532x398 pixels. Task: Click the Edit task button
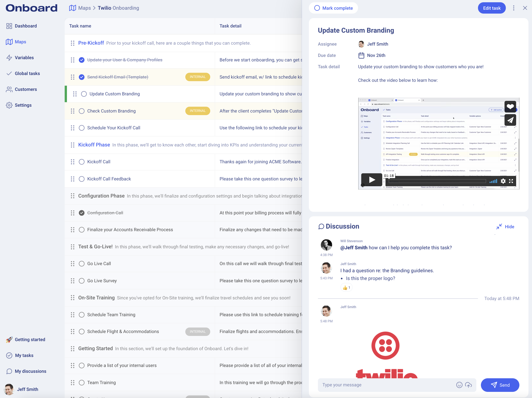(491, 8)
